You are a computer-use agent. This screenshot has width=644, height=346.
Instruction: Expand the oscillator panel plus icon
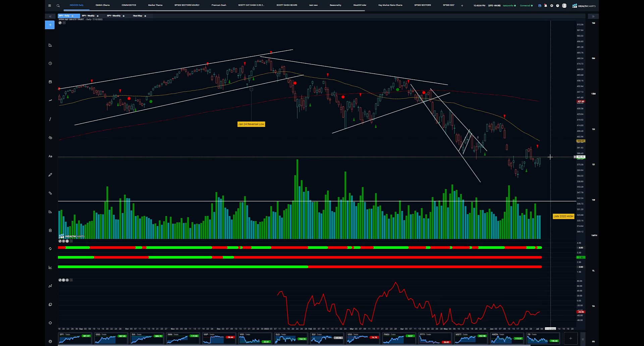(71, 280)
